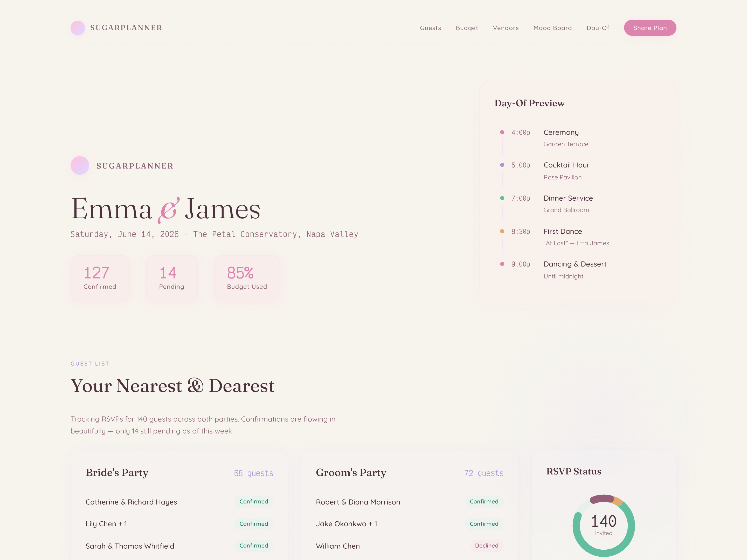Open the Guests navigation tab
The width and height of the screenshot is (747, 560).
[430, 28]
